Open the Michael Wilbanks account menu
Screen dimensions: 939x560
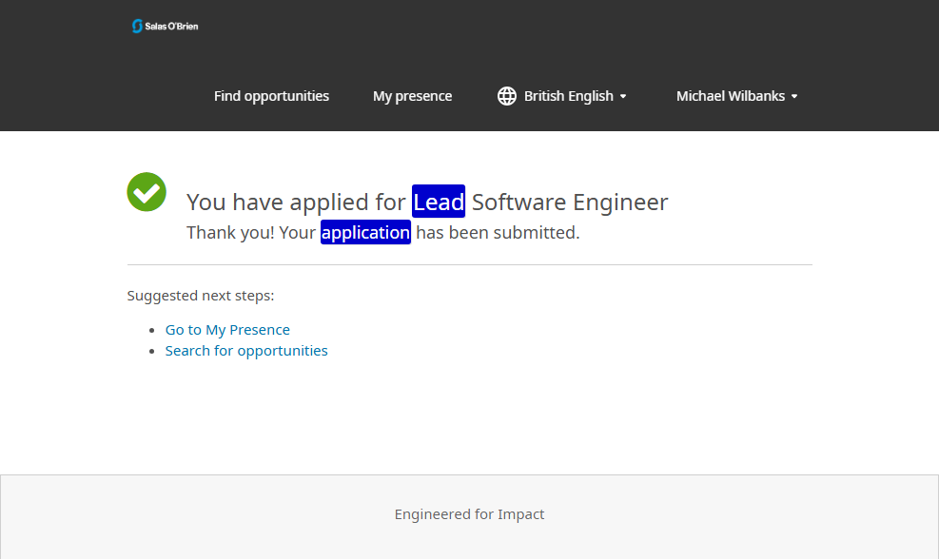click(730, 96)
